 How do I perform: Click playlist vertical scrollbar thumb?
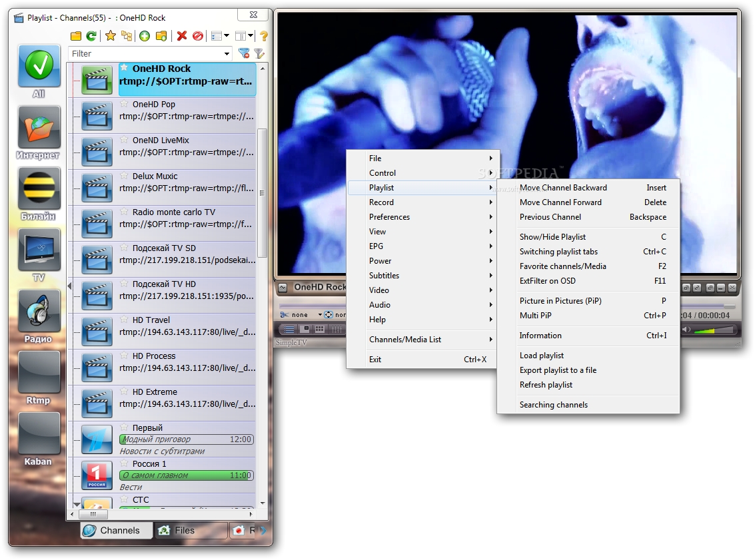(262, 193)
